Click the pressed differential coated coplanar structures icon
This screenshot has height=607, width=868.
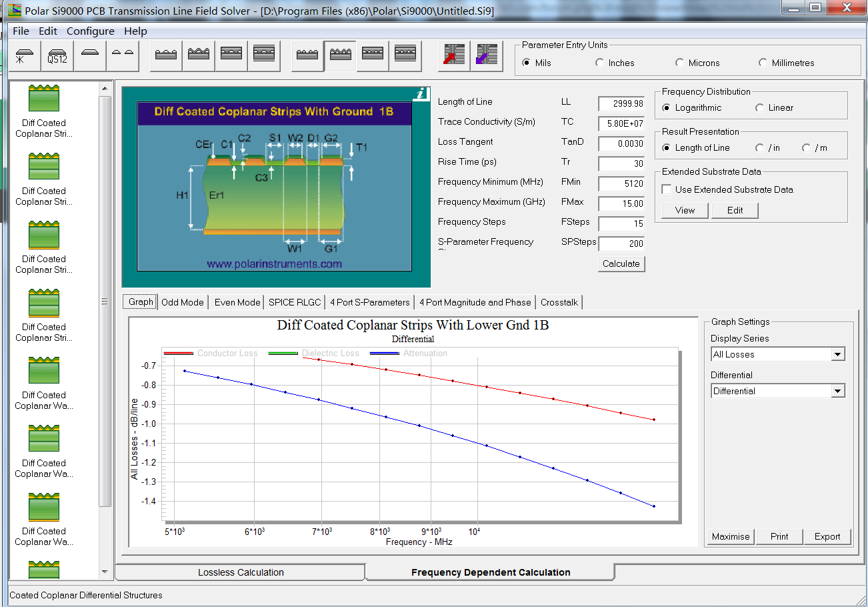pos(340,56)
